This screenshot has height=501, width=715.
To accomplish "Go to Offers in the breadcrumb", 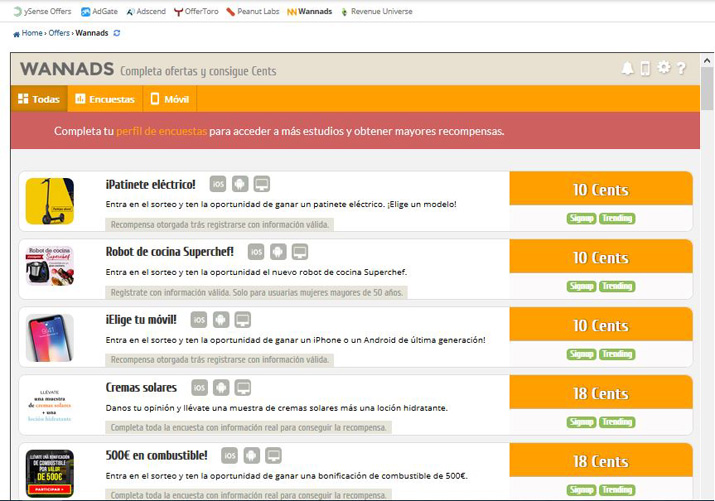I will (x=59, y=33).
